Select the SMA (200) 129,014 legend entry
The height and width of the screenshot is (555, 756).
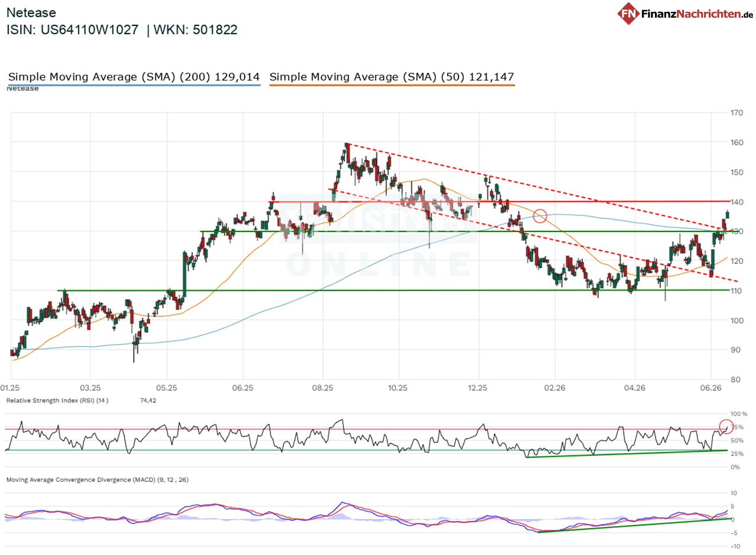(x=134, y=77)
